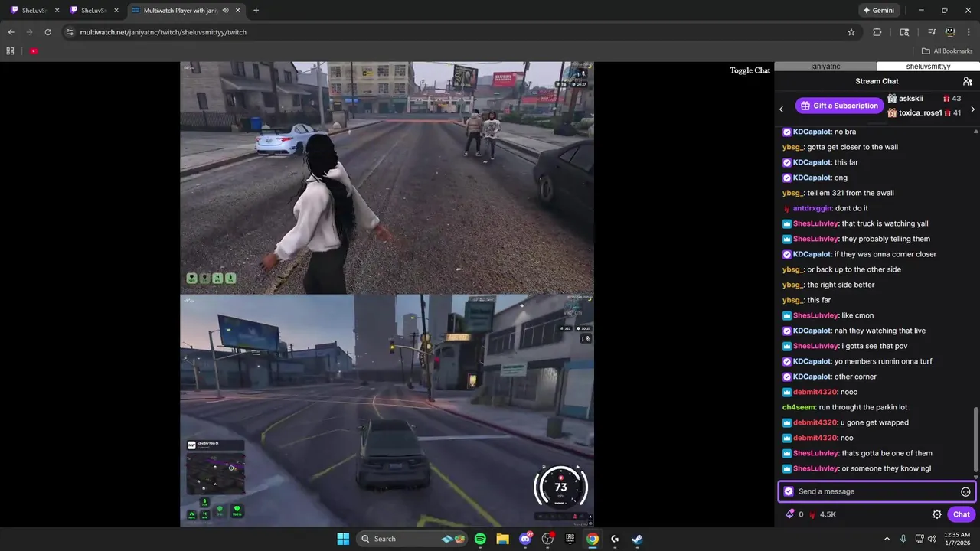This screenshot has height=551, width=980.
Task: Click the chat vertical scrollbar
Action: coord(975,439)
